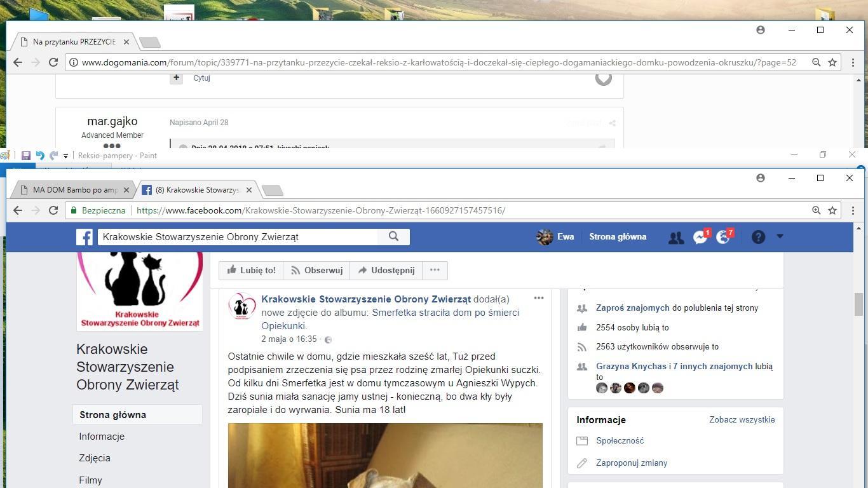Click Udostępnij share button

[x=386, y=270]
